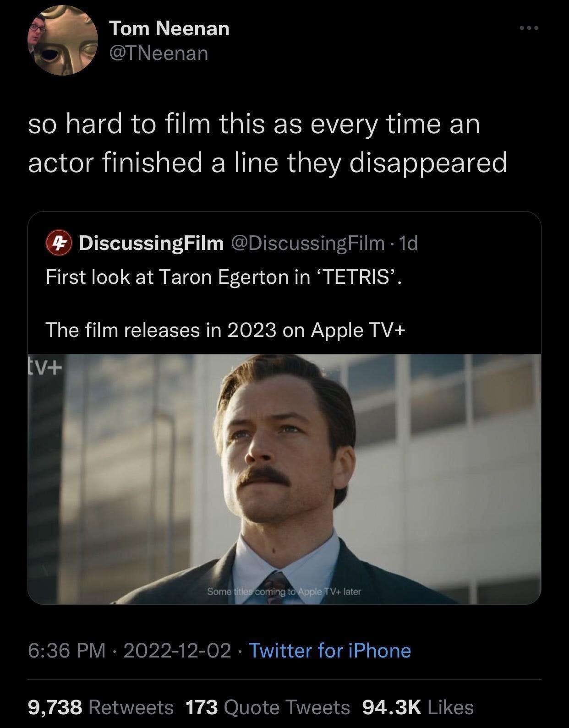Click the 1d timestamp on quoted tweet
This screenshot has height=728, width=569.
pos(408,244)
